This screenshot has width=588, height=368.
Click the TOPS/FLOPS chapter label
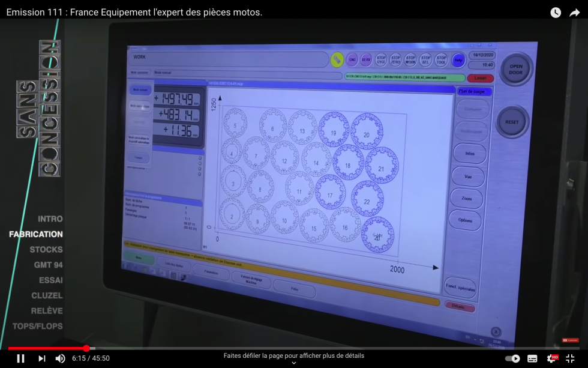pos(37,327)
